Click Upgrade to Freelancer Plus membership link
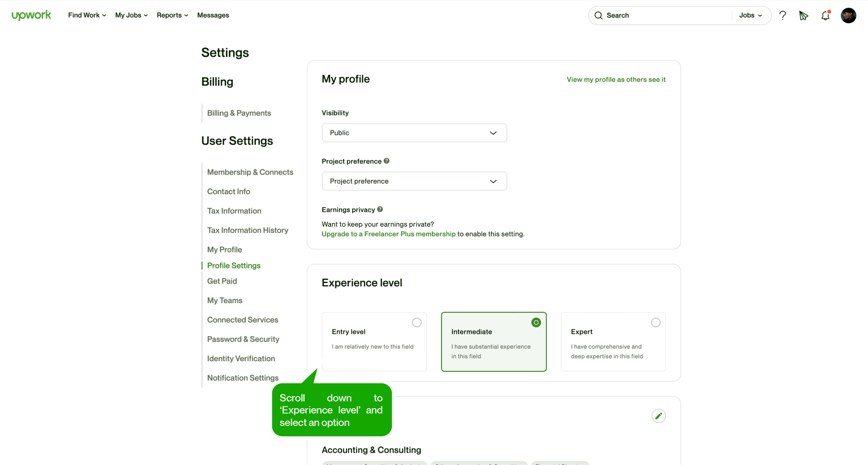The height and width of the screenshot is (465, 868). (x=388, y=234)
